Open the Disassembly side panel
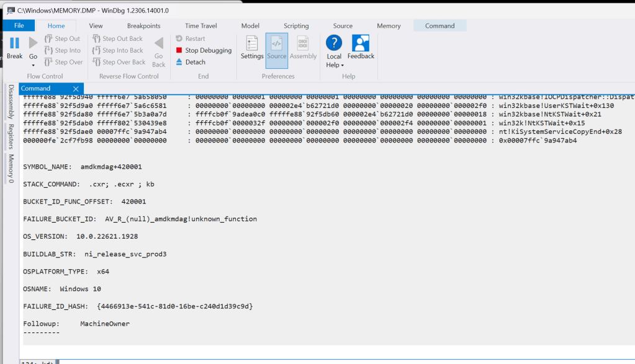 point(11,102)
